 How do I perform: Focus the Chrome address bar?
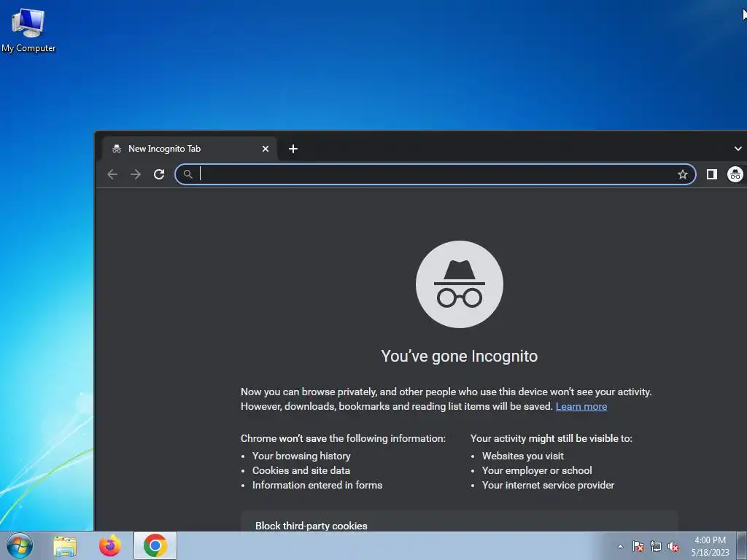pyautogui.click(x=436, y=174)
